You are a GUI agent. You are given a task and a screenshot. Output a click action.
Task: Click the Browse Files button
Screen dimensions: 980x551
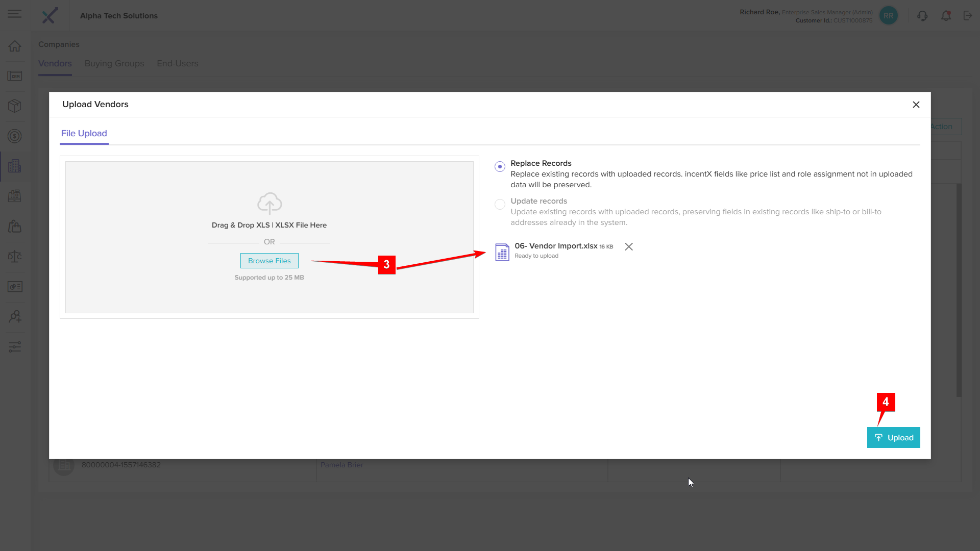[x=269, y=261]
